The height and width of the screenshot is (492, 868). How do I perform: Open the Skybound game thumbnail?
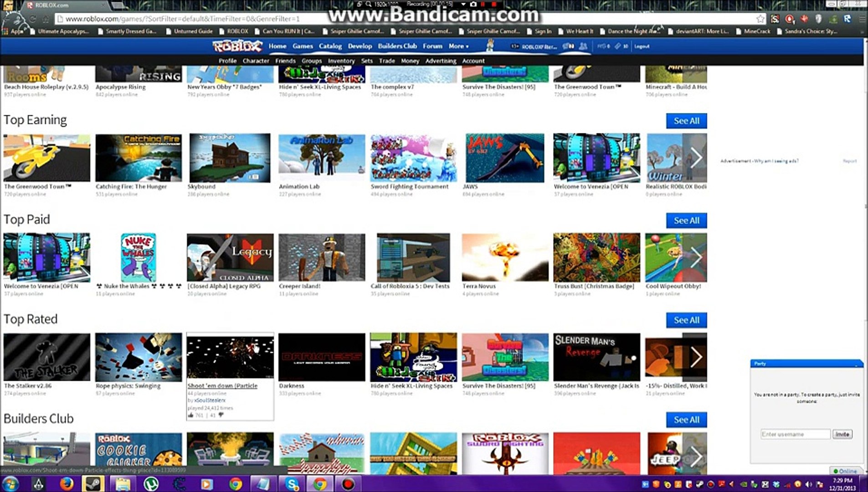[230, 158]
